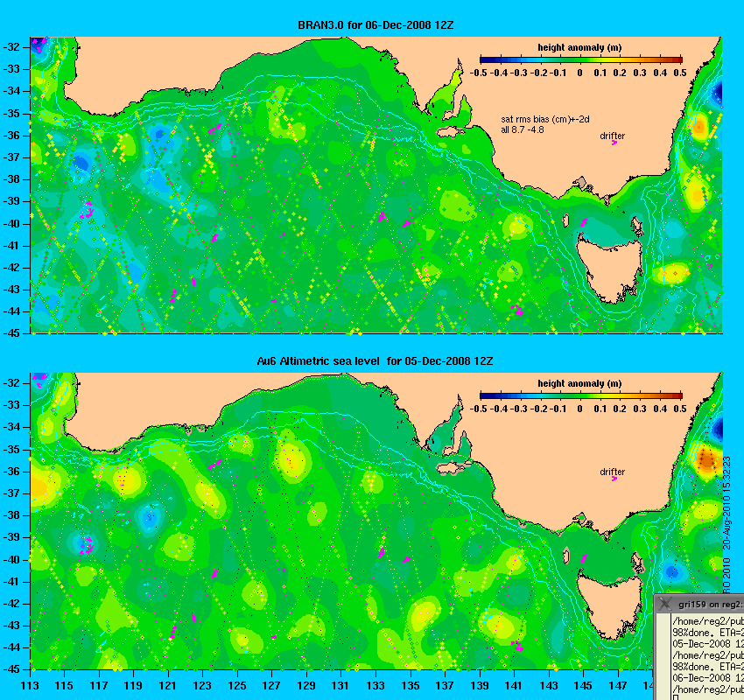Click the 117 longitude tick label

point(99,686)
